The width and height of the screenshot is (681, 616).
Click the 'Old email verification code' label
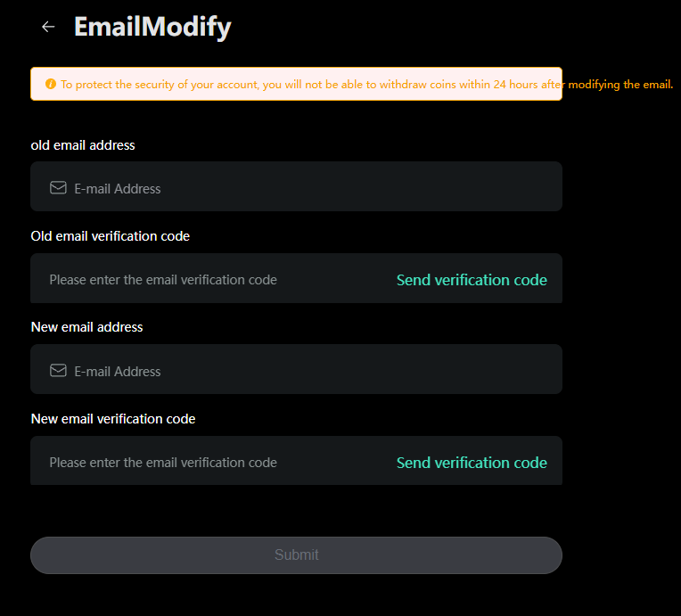(111, 236)
